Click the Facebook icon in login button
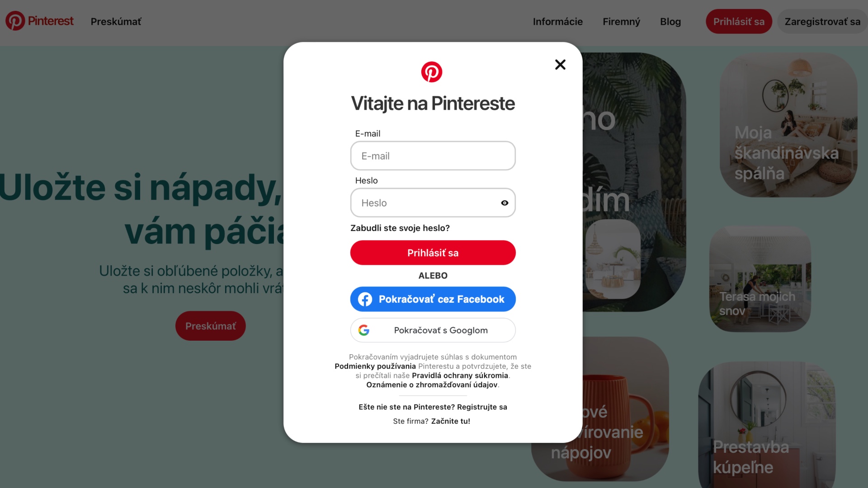This screenshot has width=868, height=488. click(x=364, y=299)
